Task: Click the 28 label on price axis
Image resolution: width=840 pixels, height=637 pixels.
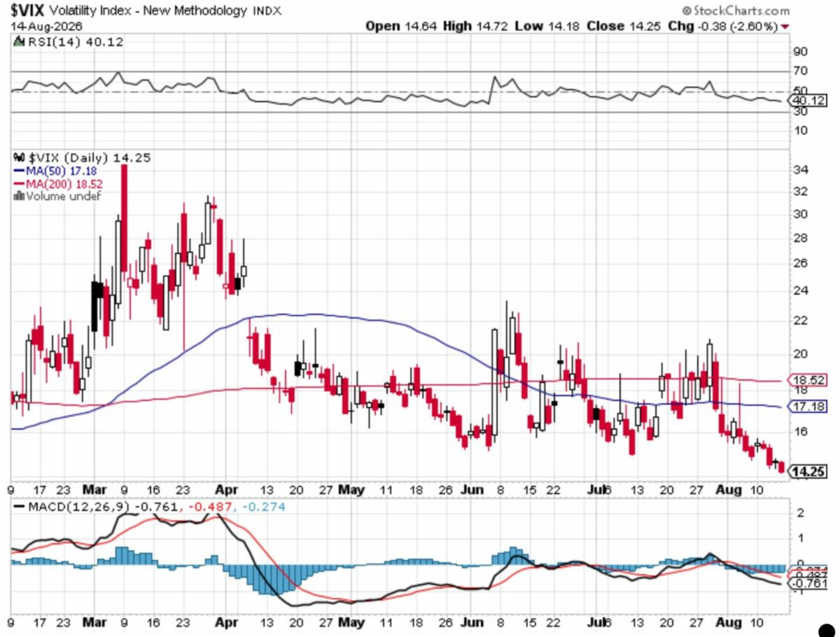Action: click(x=801, y=238)
